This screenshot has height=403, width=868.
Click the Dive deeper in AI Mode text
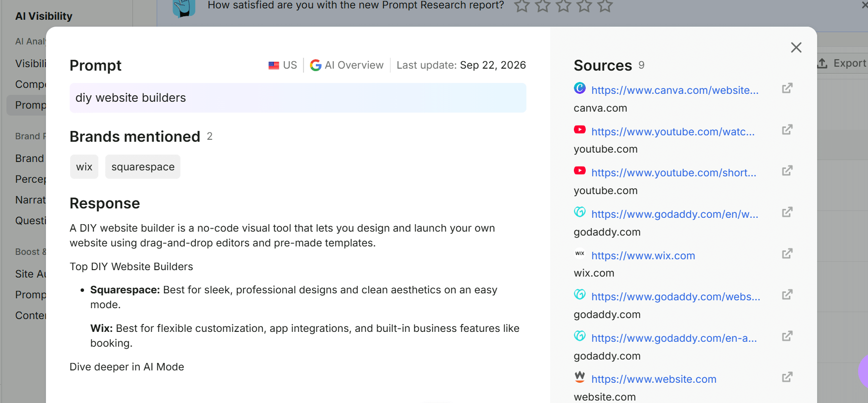click(127, 367)
